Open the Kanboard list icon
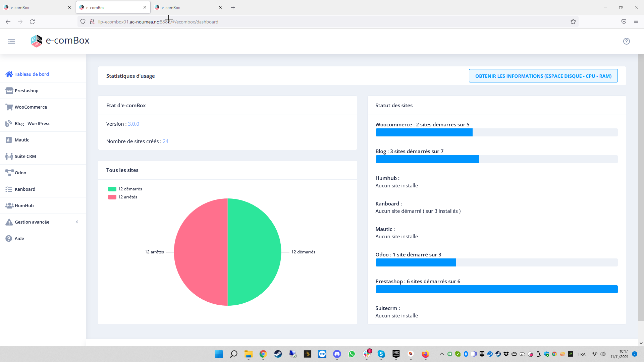Viewport: 644px width, 362px height. [x=9, y=189]
